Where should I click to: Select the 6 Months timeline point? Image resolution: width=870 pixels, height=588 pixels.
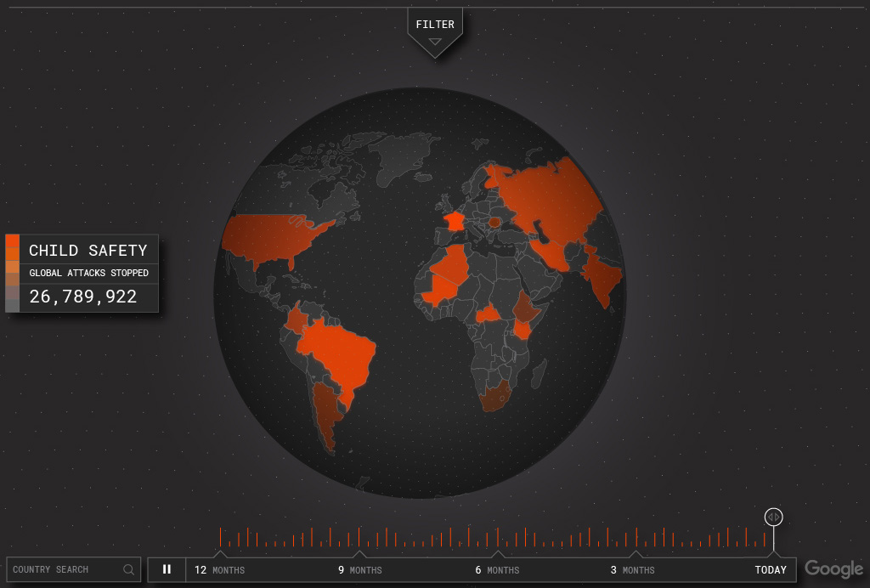pos(497,569)
